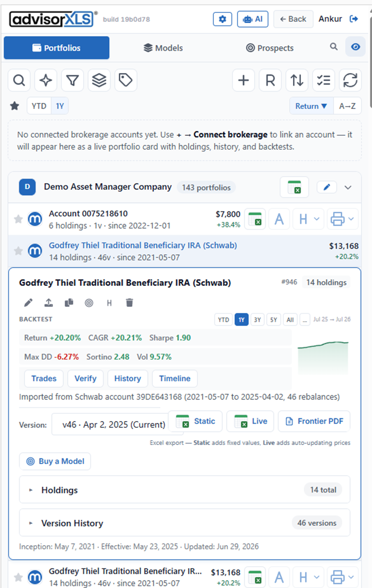372x588 pixels.
Task: Go back using the Back button
Action: (293, 19)
